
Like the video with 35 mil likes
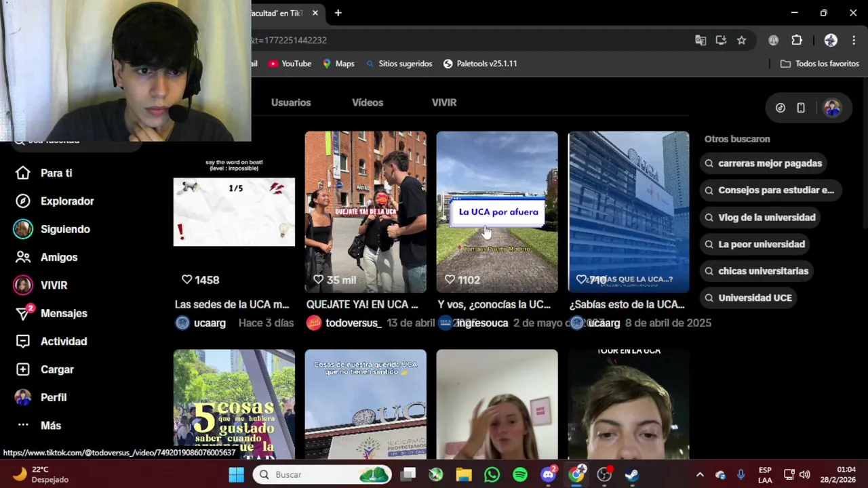pyautogui.click(x=318, y=279)
